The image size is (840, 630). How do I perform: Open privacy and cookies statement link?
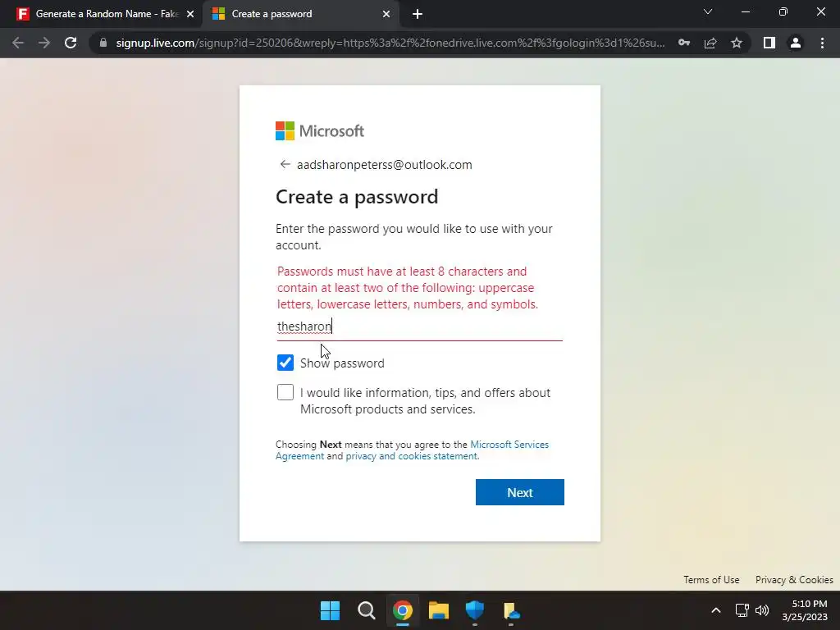click(x=411, y=456)
